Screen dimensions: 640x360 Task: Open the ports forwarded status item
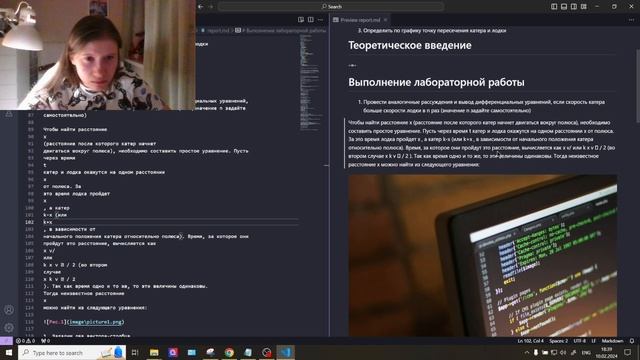coord(45,341)
